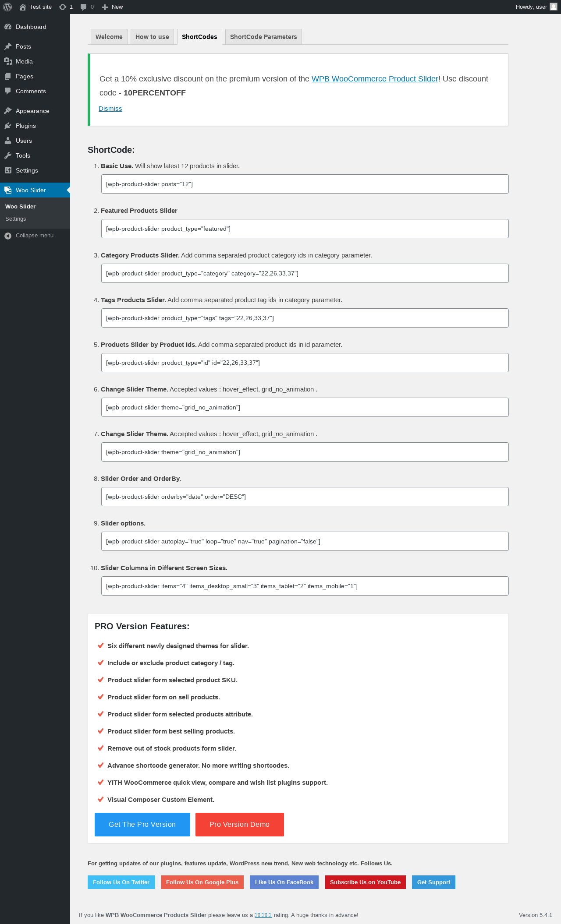Click the Posts pushpin icon
This screenshot has width=561, height=924.
click(x=8, y=46)
